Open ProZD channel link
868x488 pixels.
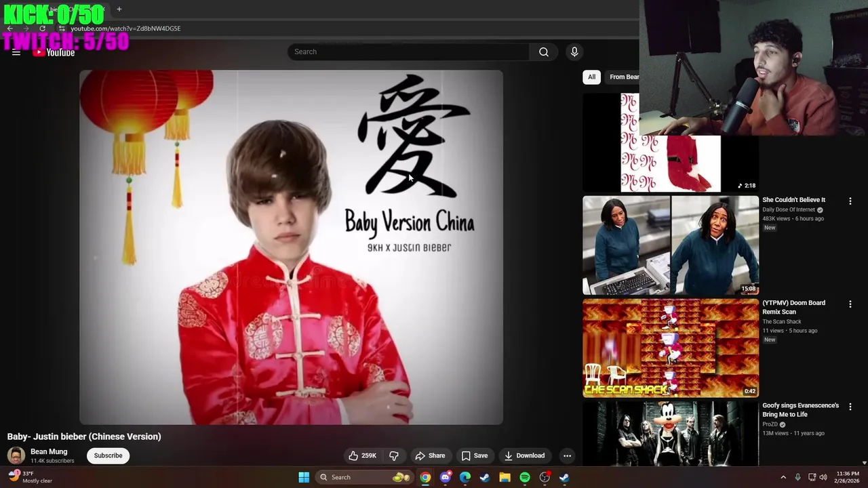[x=770, y=424]
